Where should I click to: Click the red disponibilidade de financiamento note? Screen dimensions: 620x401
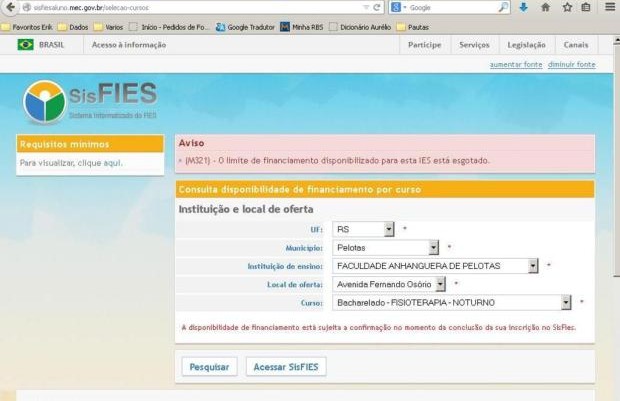(378, 327)
